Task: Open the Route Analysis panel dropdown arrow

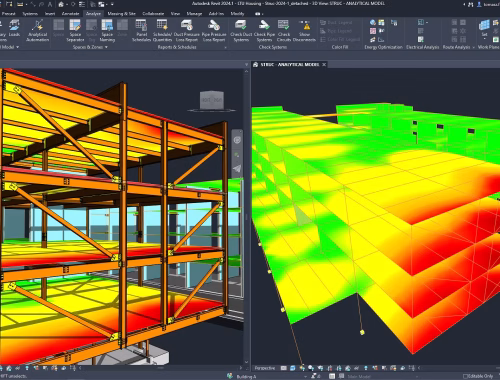Action: tap(473, 47)
